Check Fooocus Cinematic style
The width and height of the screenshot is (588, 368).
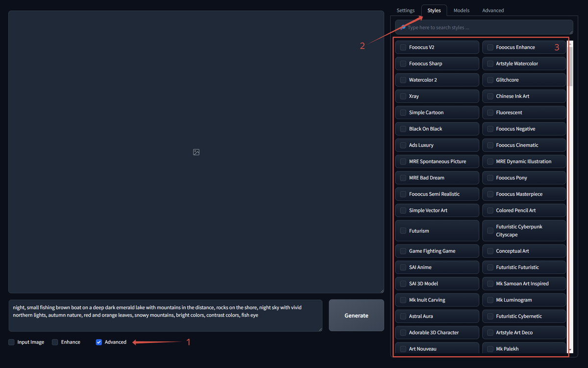click(x=490, y=145)
